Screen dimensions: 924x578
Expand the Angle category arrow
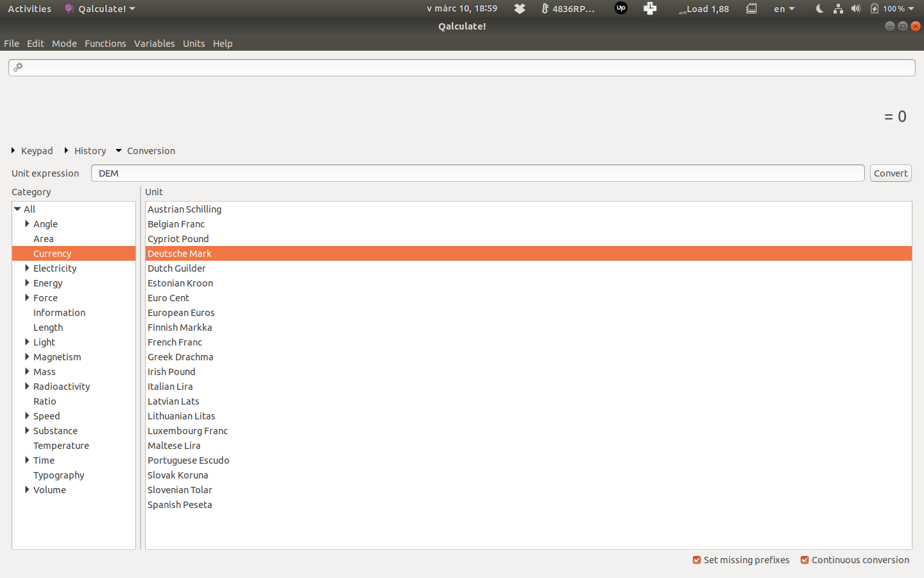coord(27,224)
